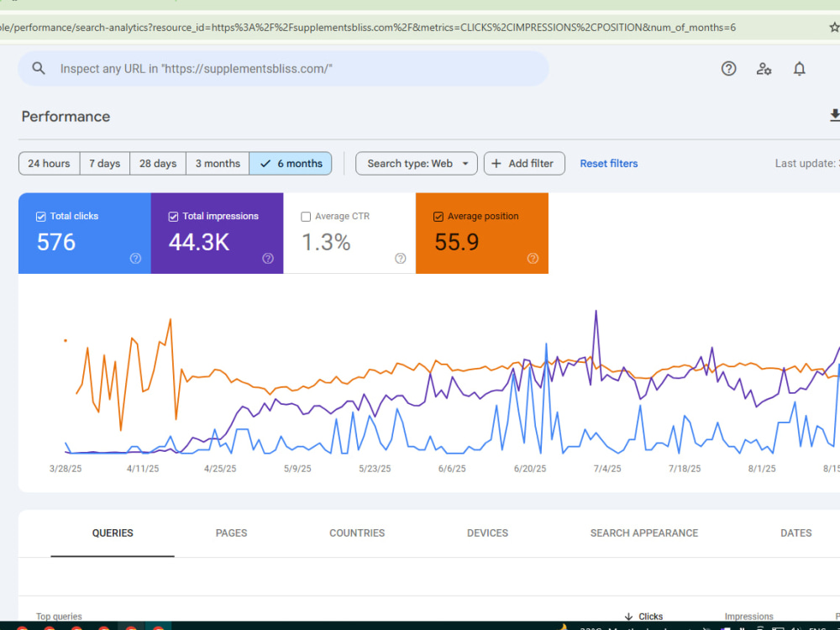Click help icon on Total impressions card
This screenshot has width=840, height=630.
(268, 258)
